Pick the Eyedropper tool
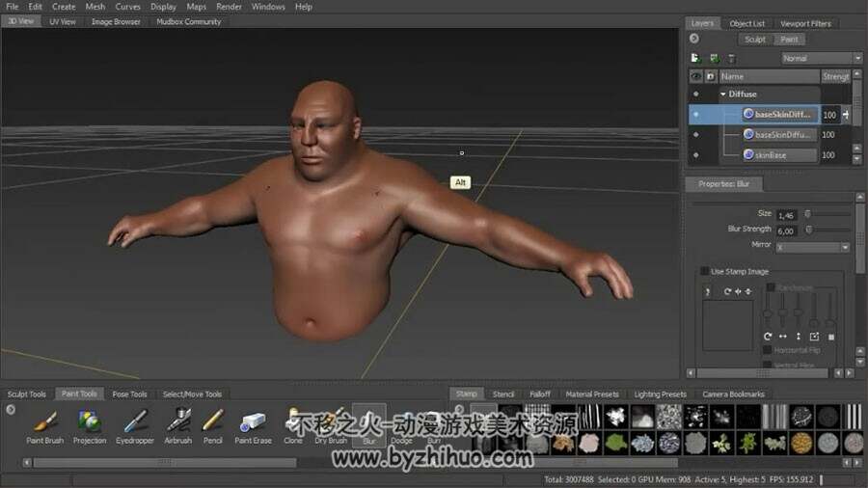The width and height of the screenshot is (868, 488). pos(134,426)
